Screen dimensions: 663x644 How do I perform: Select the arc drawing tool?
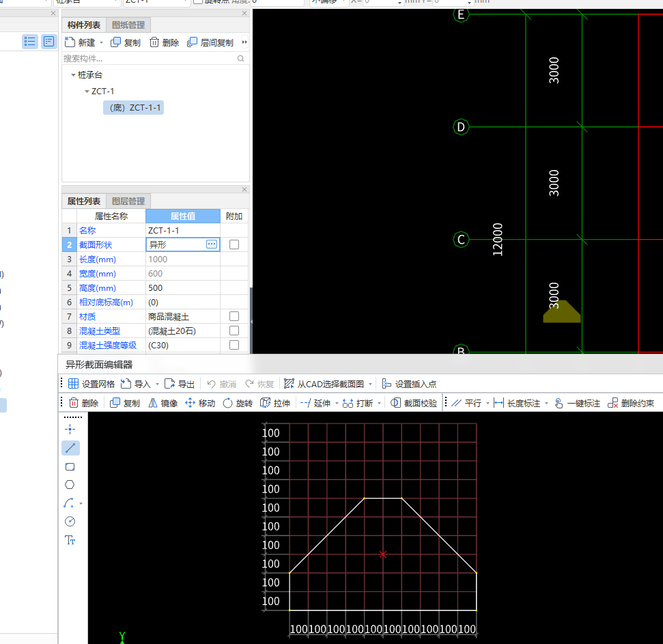click(x=69, y=503)
